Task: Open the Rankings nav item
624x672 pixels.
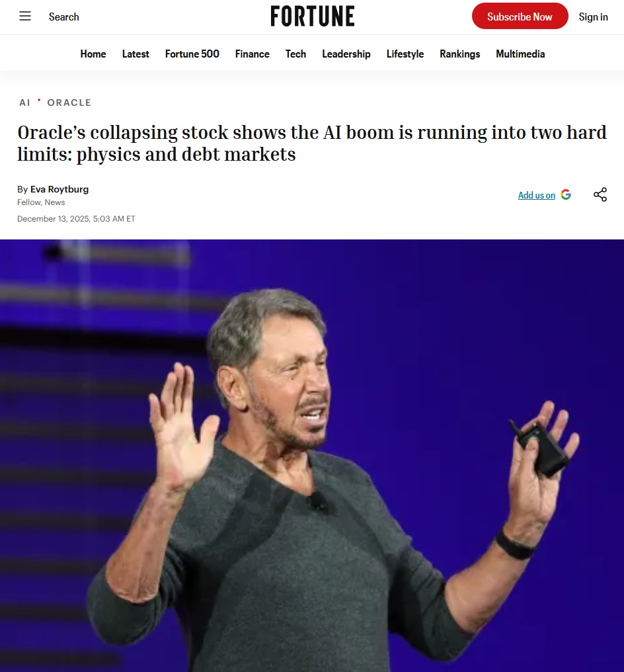Action: point(459,54)
